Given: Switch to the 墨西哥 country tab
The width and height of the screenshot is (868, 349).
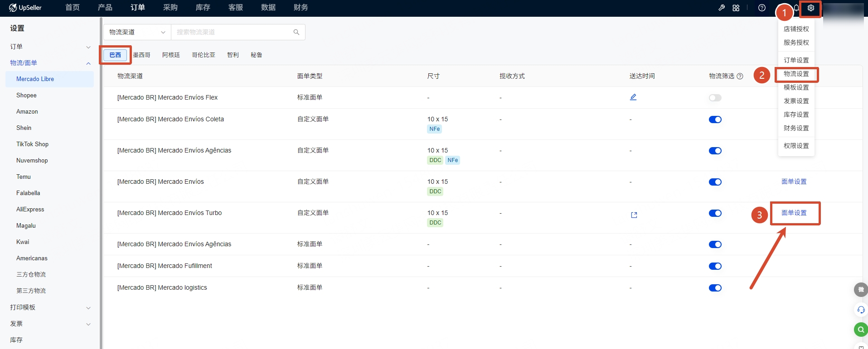Looking at the screenshot, I should pos(141,55).
